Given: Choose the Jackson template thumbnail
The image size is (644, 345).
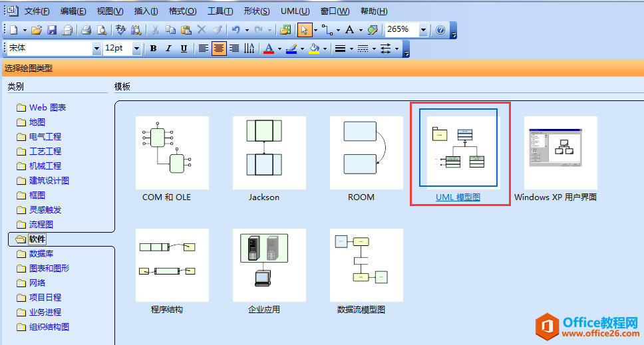Looking at the screenshot, I should pyautogui.click(x=269, y=153).
